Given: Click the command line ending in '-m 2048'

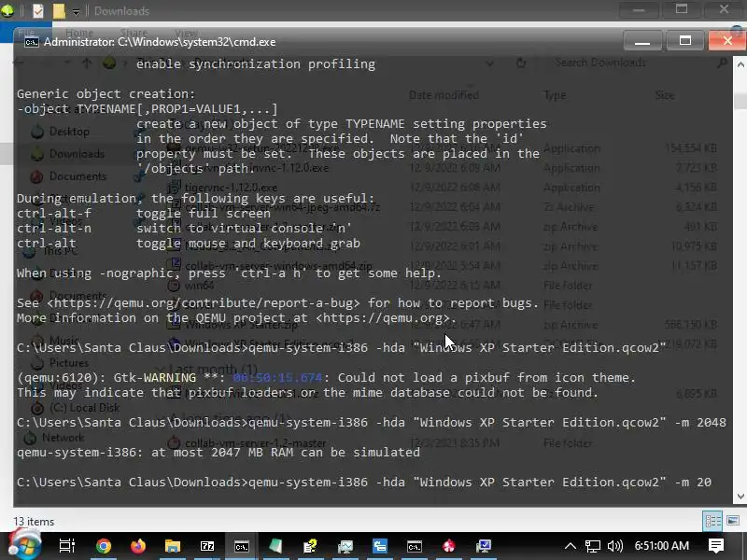Looking at the screenshot, I should 371,423.
